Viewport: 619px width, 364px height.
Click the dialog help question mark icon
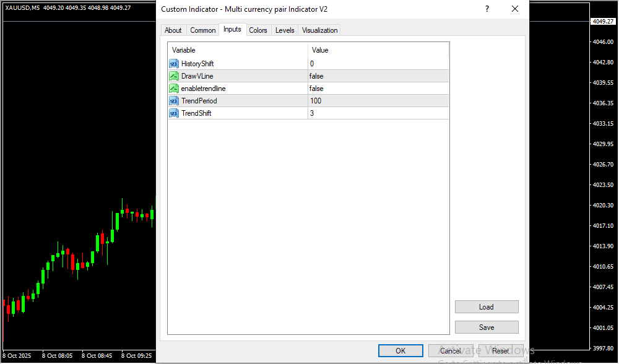pos(487,9)
